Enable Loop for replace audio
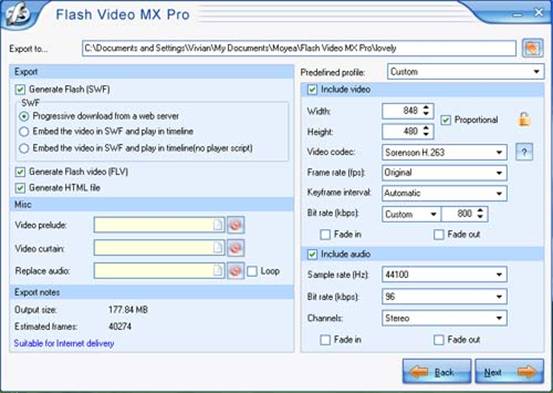The width and height of the screenshot is (553, 393). (x=252, y=271)
